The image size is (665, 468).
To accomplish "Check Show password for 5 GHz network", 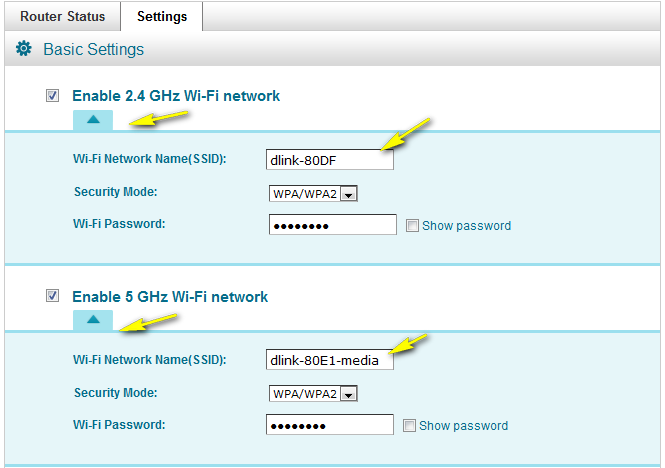I will click(x=409, y=426).
